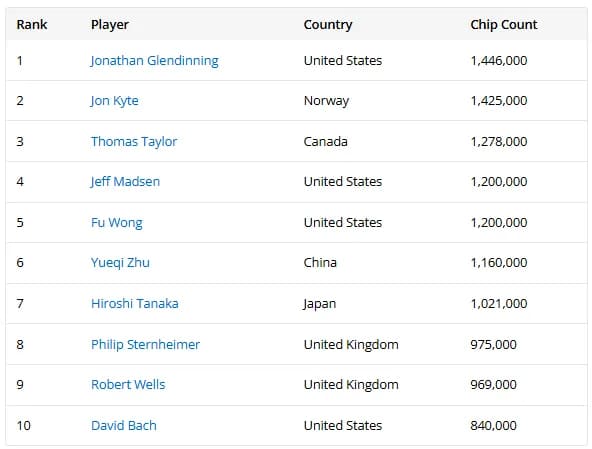This screenshot has width=592, height=449.
Task: Open Yueqi Zhu player page
Action: coord(120,263)
